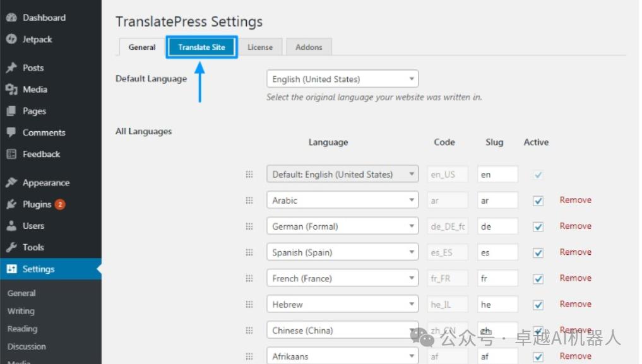Click the Hebrew slug field containing he
This screenshot has width=642, height=364.
point(497,304)
